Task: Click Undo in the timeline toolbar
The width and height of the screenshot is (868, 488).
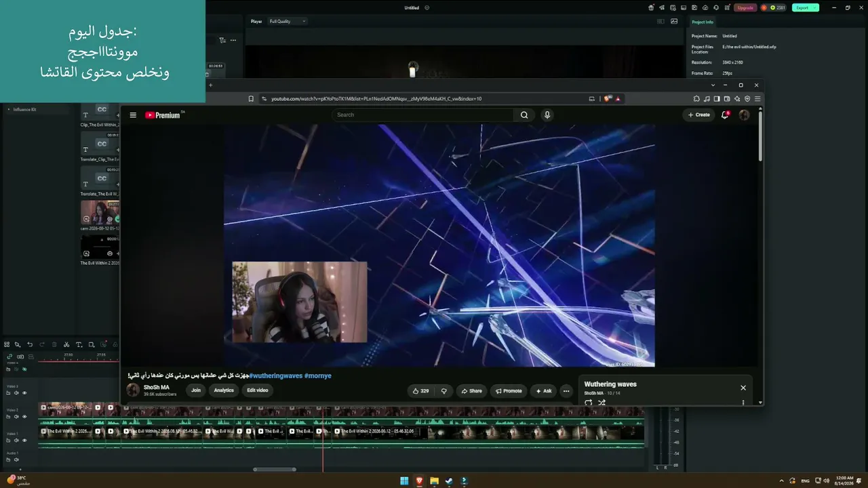Action: tap(30, 345)
